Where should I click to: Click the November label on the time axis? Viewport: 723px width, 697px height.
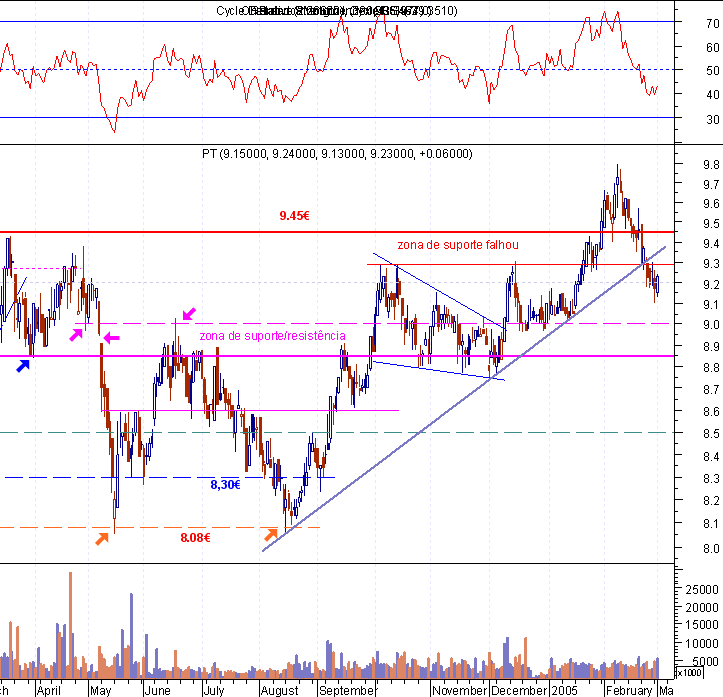[x=460, y=690]
